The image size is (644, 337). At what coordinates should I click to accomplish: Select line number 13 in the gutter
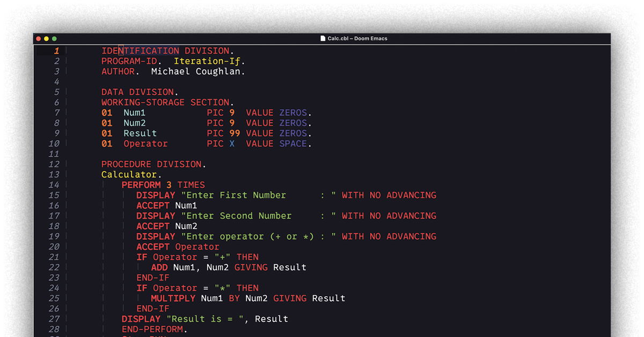(54, 174)
